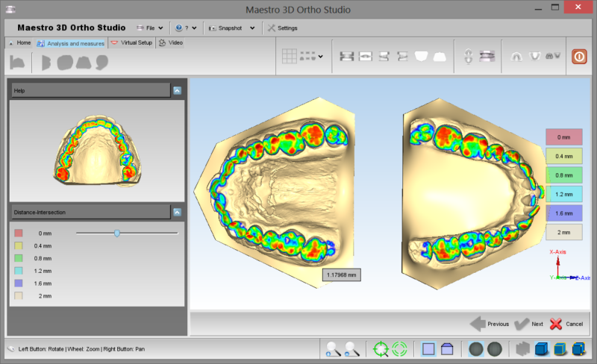The height and width of the screenshot is (364, 597).
Task: Toggle the second dark sphere shading mode
Action: [x=495, y=349]
